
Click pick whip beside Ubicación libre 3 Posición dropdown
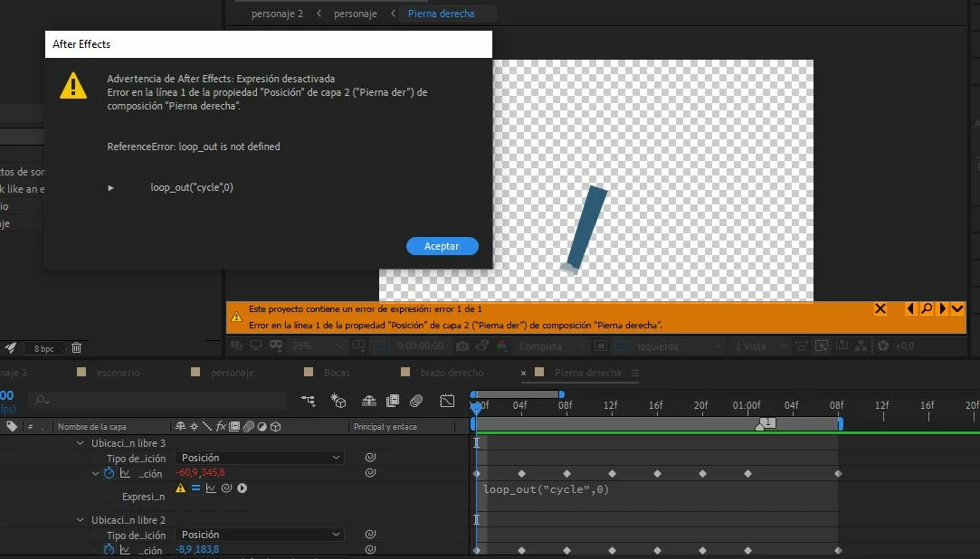pos(370,457)
